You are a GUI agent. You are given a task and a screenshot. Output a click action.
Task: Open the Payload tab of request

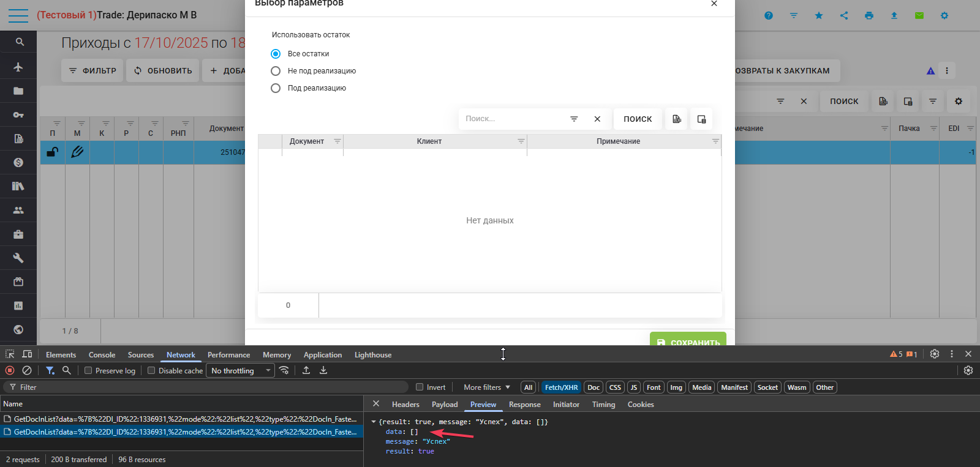pyautogui.click(x=445, y=405)
